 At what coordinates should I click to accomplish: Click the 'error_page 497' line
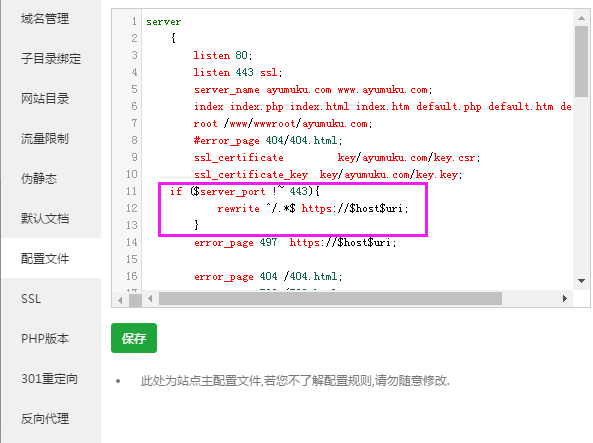pyautogui.click(x=295, y=242)
